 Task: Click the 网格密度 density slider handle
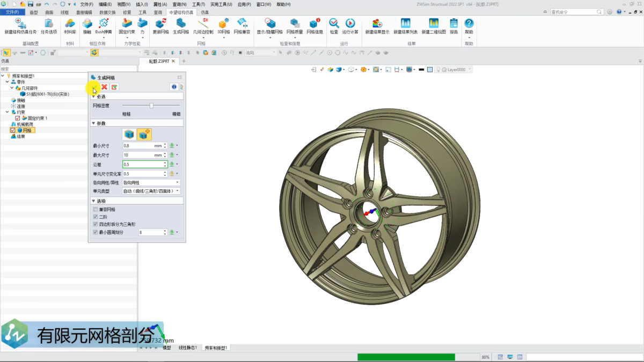(x=151, y=106)
